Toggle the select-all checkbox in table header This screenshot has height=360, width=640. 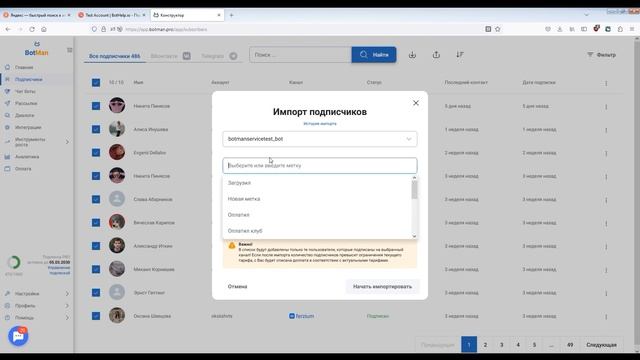coord(96,82)
